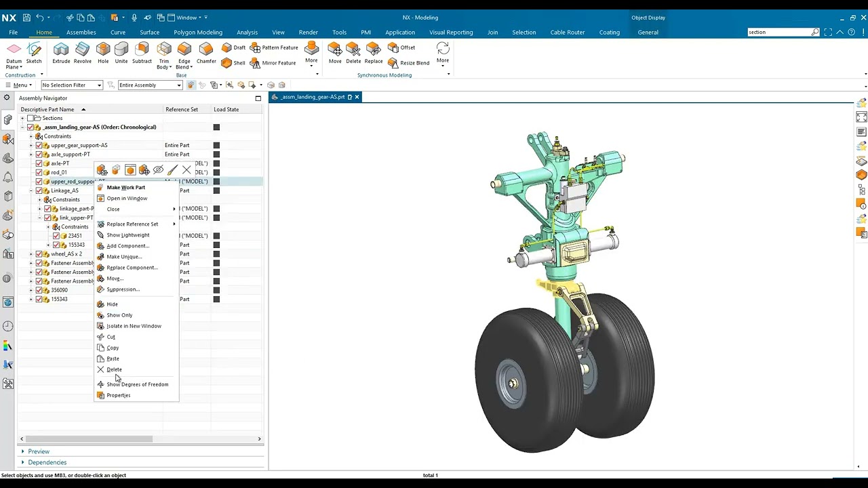Uncheck the axle_support-PT component checkbox

coord(39,155)
